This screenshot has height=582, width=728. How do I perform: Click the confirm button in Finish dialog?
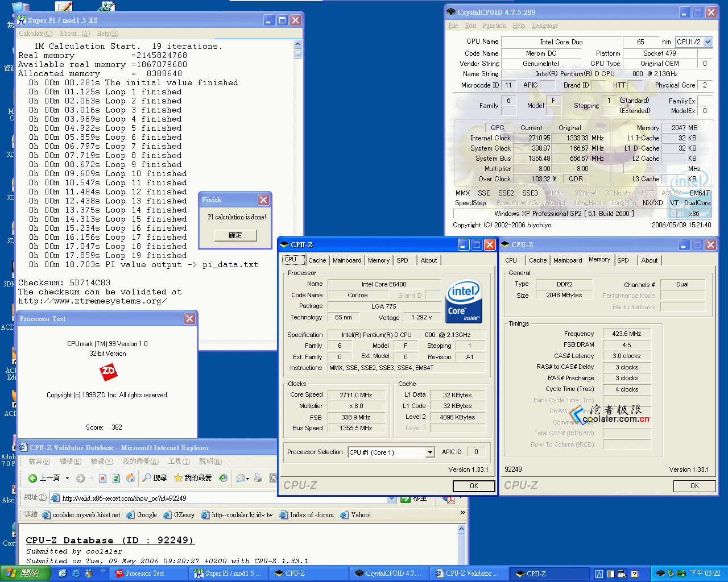[235, 235]
